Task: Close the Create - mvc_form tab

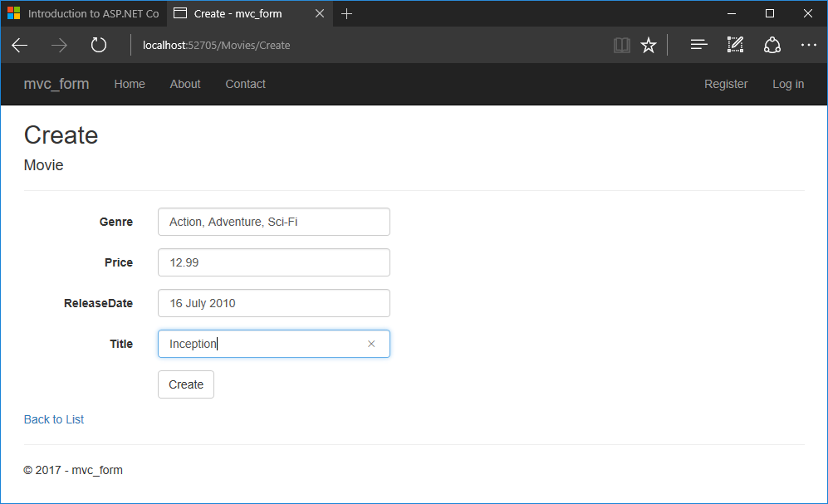Action: point(320,13)
